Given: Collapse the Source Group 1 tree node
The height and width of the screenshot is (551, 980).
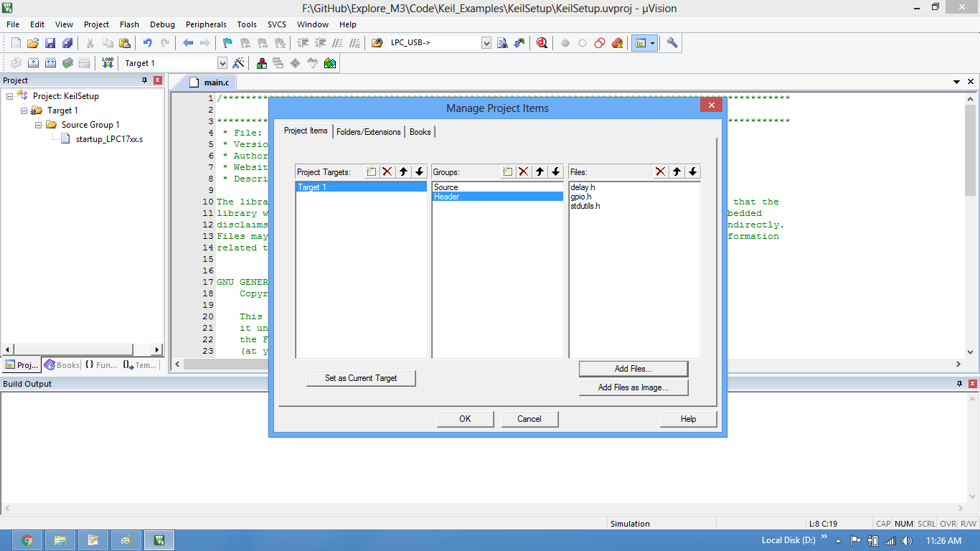Looking at the screenshot, I should (x=39, y=125).
